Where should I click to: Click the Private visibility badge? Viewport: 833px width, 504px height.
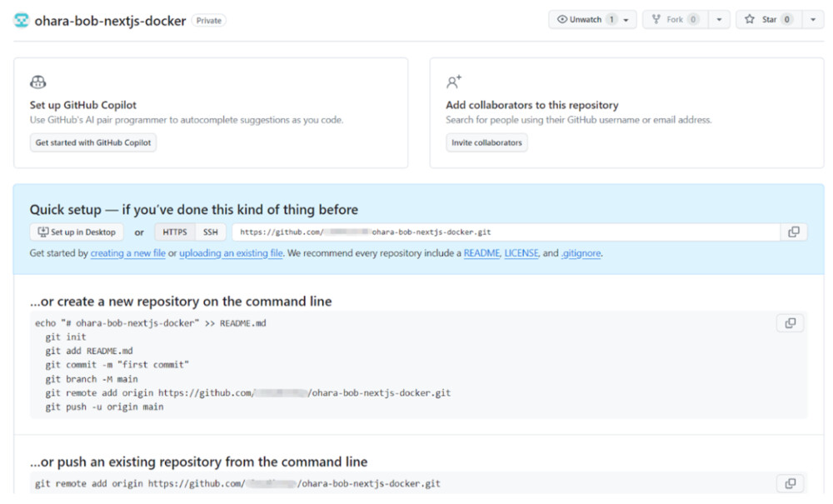[x=209, y=21]
